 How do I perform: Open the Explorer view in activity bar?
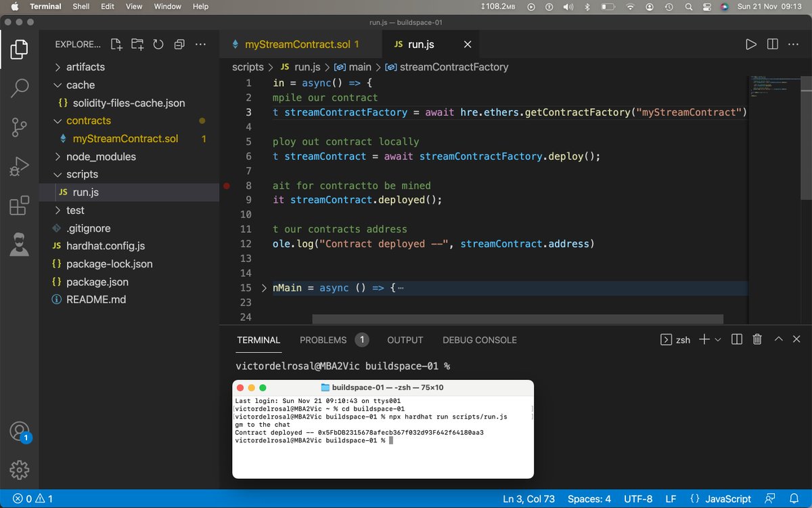pyautogui.click(x=20, y=49)
